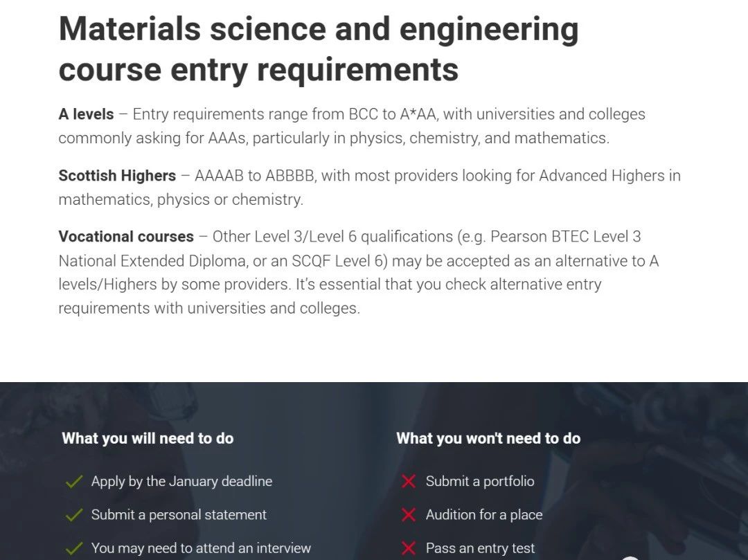Click the 'What you won't need to do' heading
The height and width of the screenshot is (560, 748).
(x=488, y=438)
